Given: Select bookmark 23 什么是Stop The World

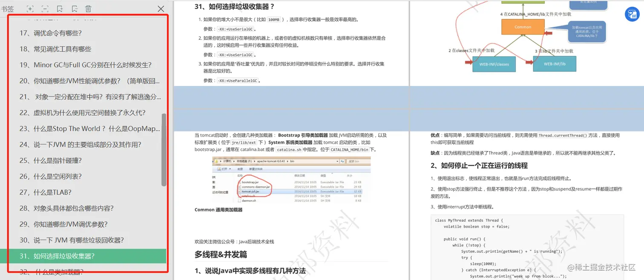Looking at the screenshot, I should [90, 129].
